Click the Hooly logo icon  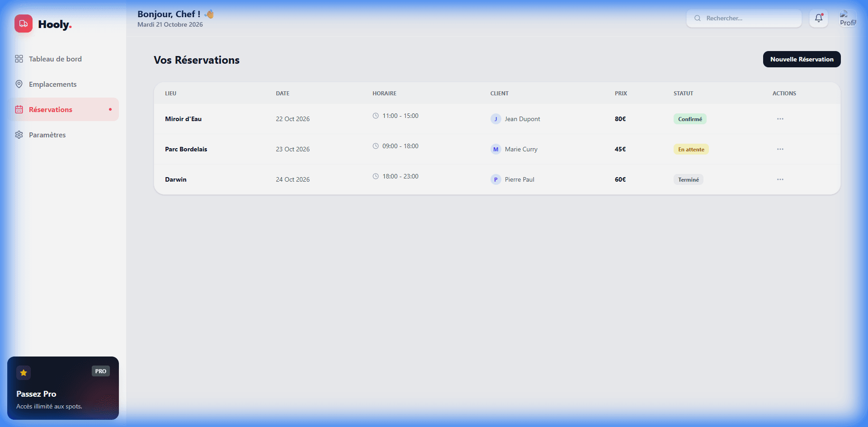[x=23, y=23]
